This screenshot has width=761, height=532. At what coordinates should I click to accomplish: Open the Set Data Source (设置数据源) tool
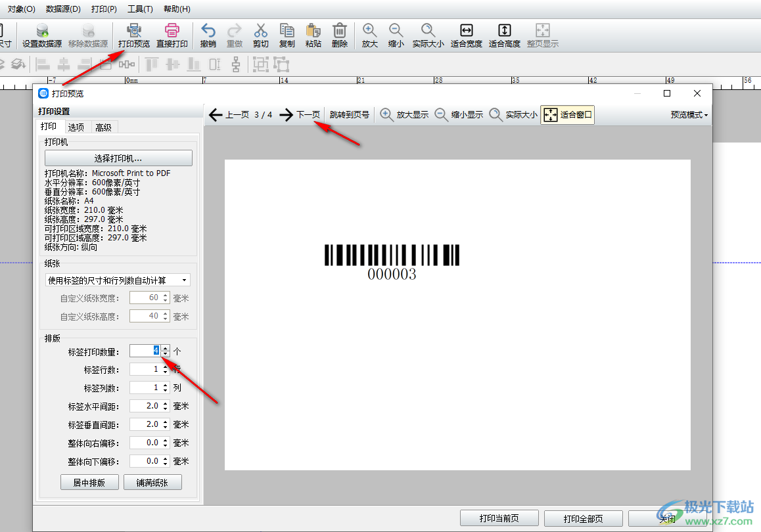pyautogui.click(x=42, y=35)
